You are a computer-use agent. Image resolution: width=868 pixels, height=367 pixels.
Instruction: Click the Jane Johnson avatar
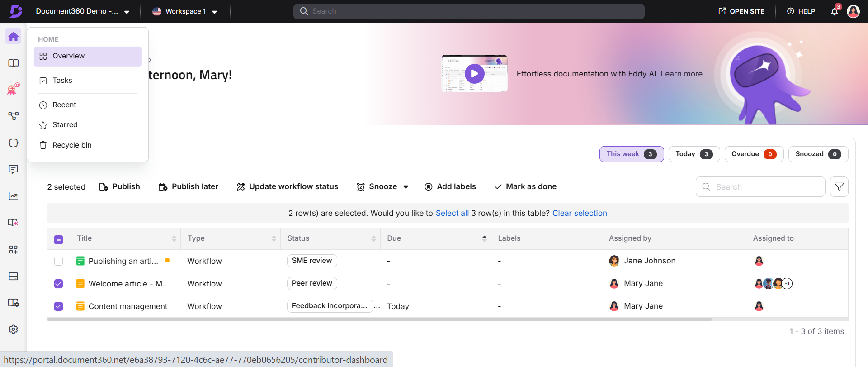pyautogui.click(x=614, y=261)
